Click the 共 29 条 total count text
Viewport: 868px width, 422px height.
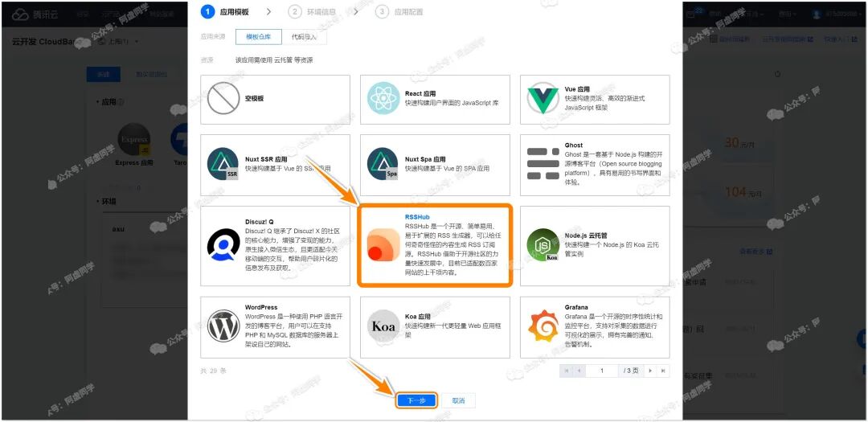coord(213,371)
